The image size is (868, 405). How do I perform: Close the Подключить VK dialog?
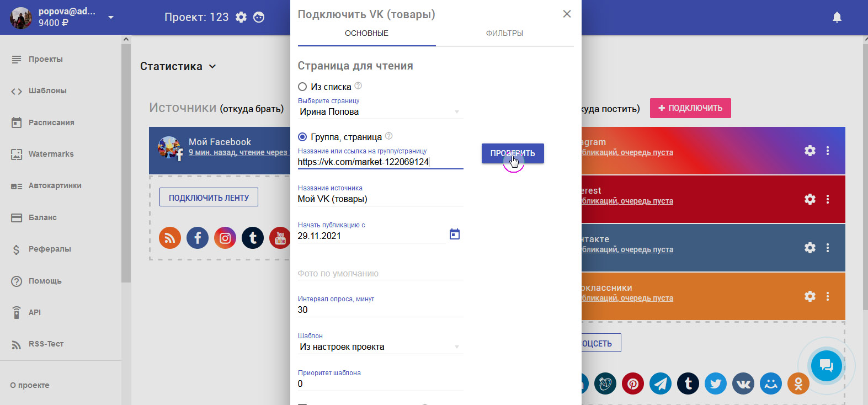point(567,14)
